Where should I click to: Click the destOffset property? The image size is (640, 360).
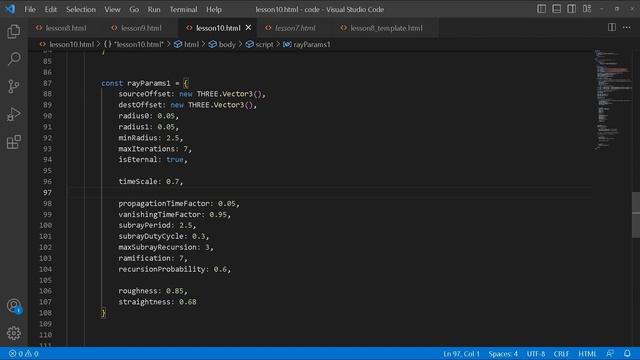pyautogui.click(x=140, y=105)
